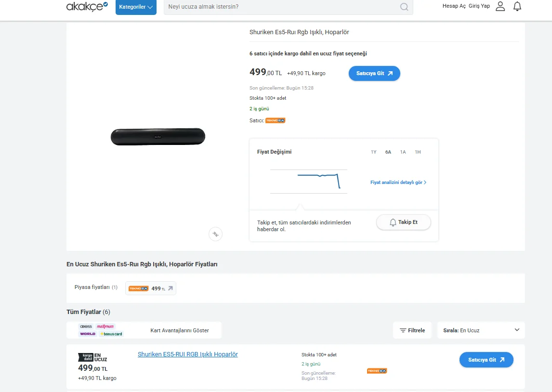This screenshot has width=552, height=392.
Task: Click the compare icon below product image
Action: 215,234
